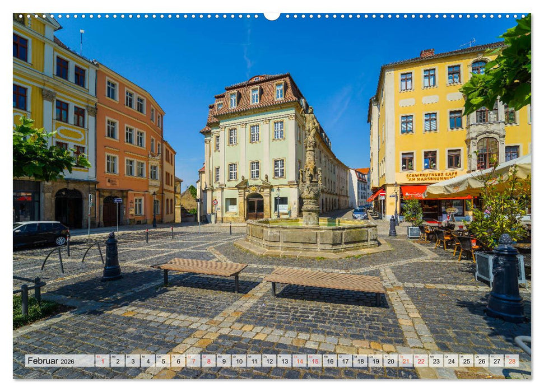Screen dimensions: 544x392
Task: Click the date 4 cell
Action: click(x=148, y=362)
